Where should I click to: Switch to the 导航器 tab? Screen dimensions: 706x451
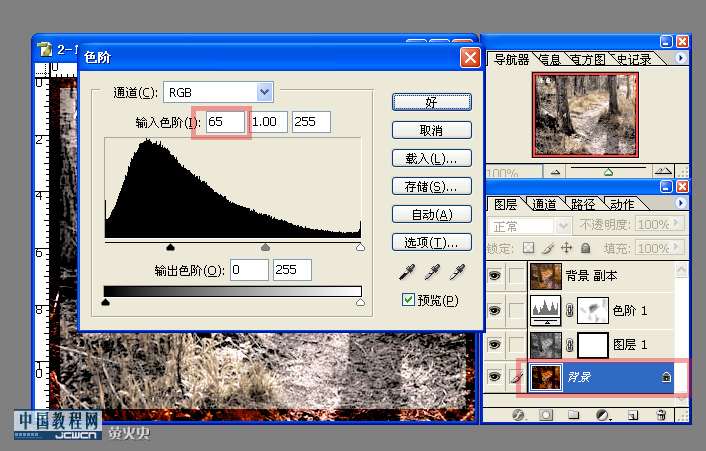(x=511, y=59)
